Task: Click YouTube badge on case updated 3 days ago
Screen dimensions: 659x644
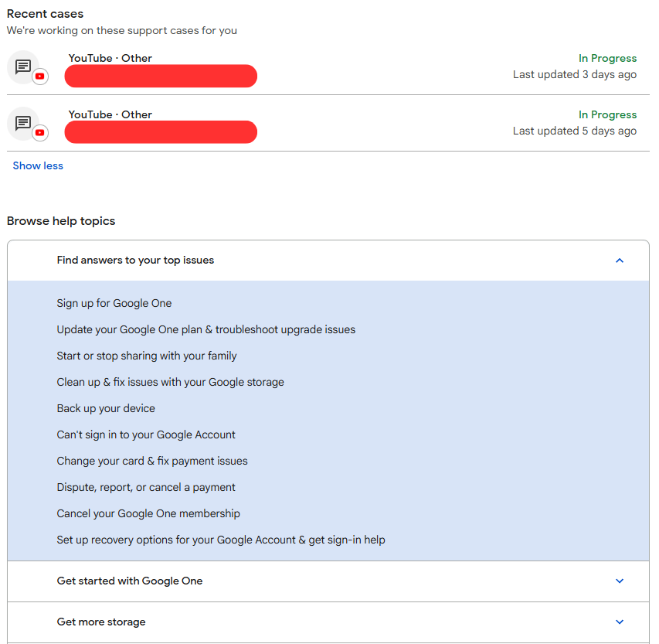Action: coord(40,76)
